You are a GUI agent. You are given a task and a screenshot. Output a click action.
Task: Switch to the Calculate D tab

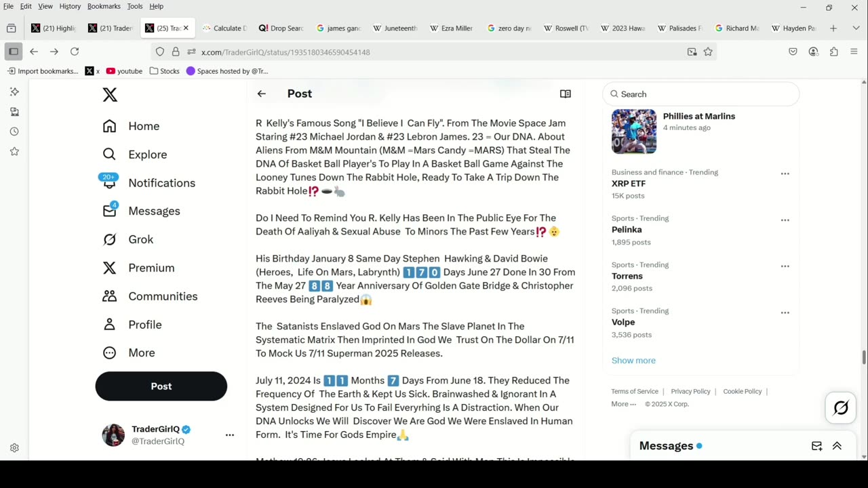224,28
